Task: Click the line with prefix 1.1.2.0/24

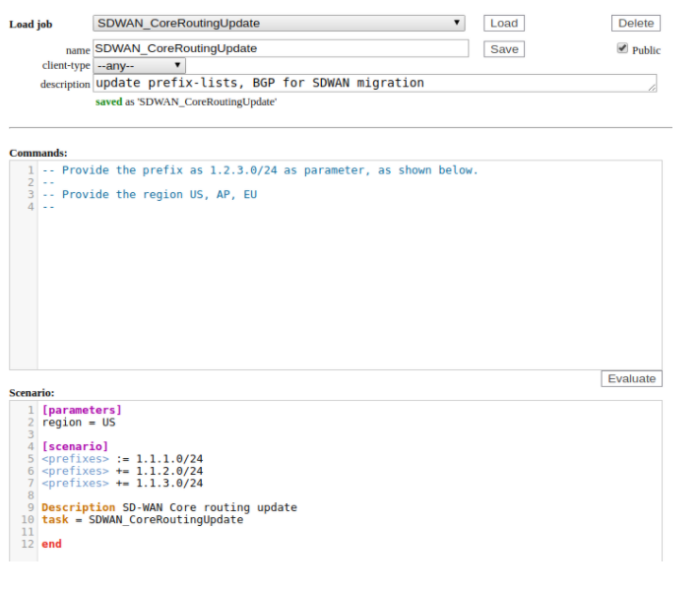Action: [x=122, y=471]
